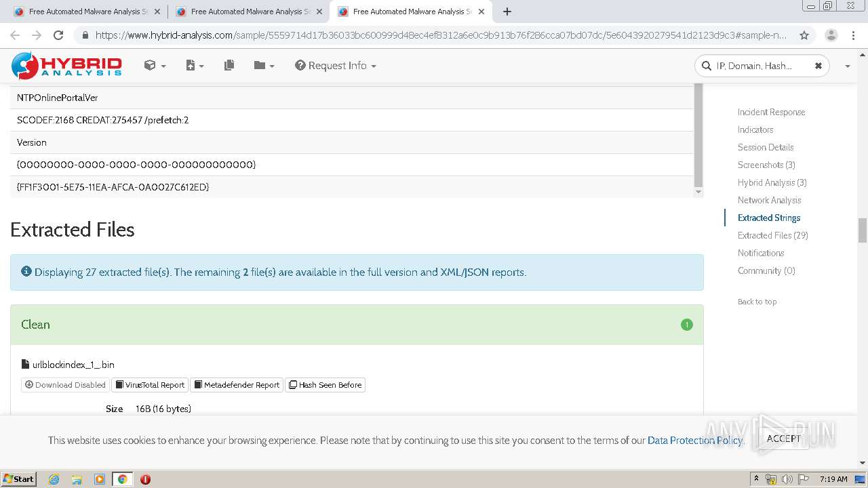Click the urlblockindex_1_.bin file name
868x488 pixels.
[73, 365]
